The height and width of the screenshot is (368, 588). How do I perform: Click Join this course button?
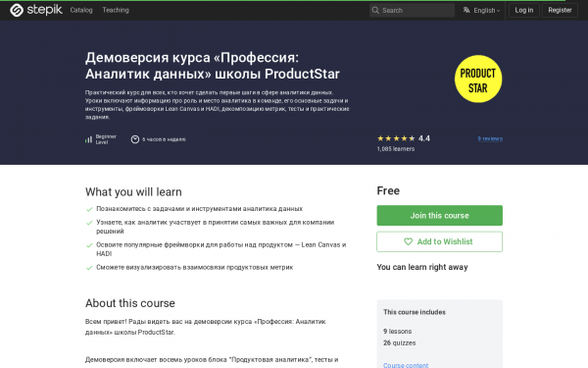[x=439, y=216]
